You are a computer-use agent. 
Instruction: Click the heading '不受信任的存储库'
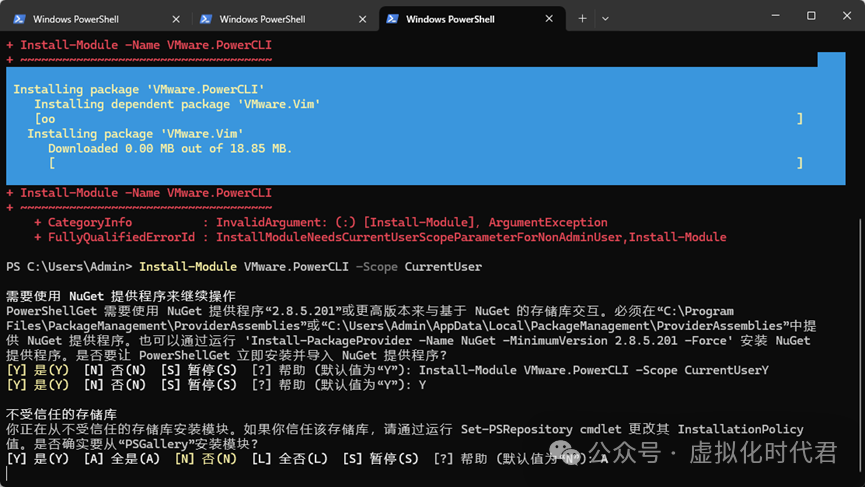pos(62,414)
